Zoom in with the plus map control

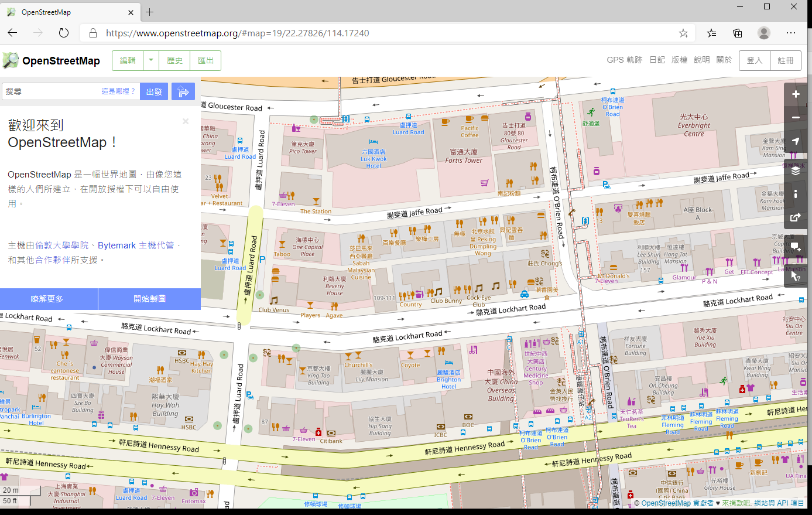pos(796,94)
